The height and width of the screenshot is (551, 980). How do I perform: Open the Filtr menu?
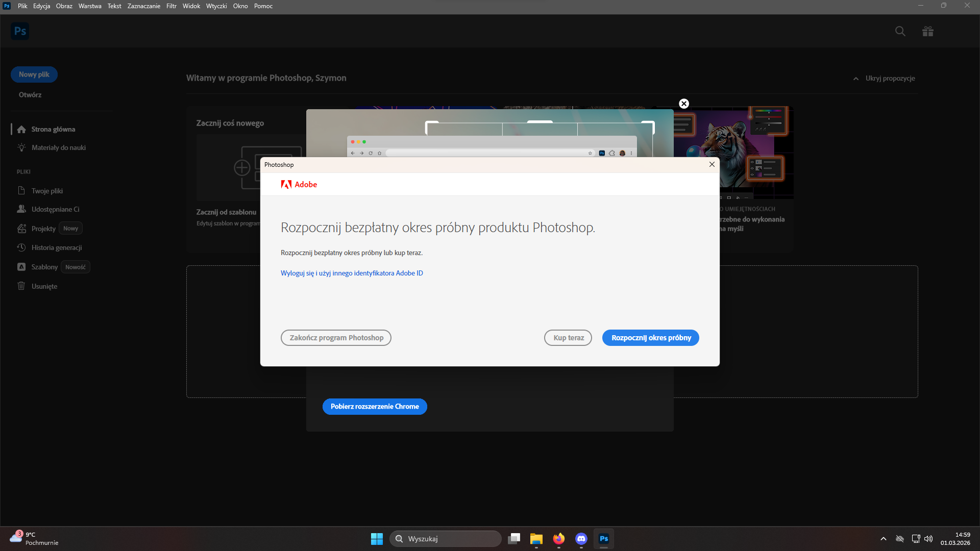point(171,6)
